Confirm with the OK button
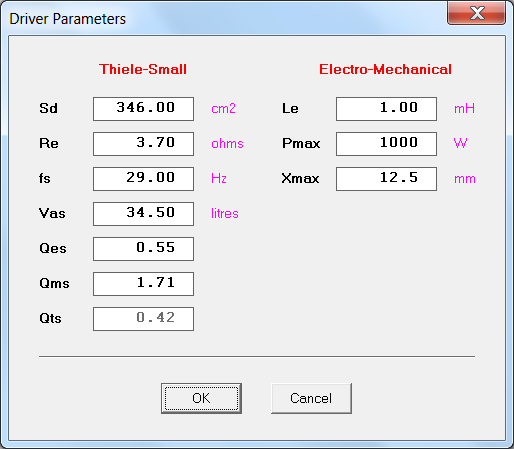 201,398
